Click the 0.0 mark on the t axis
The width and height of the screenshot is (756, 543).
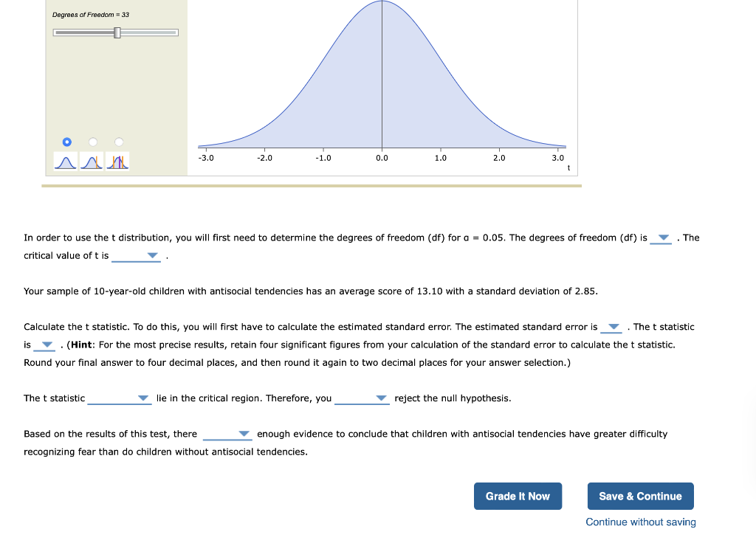[381, 158]
